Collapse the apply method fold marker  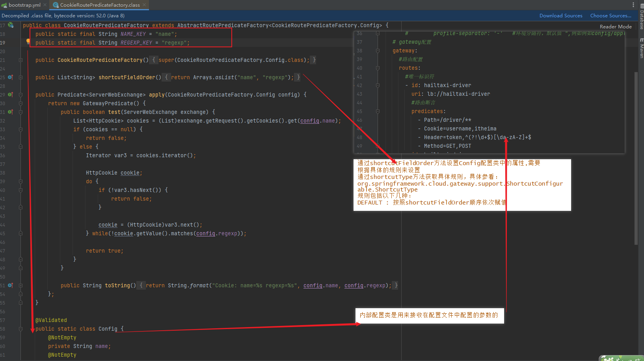click(20, 95)
